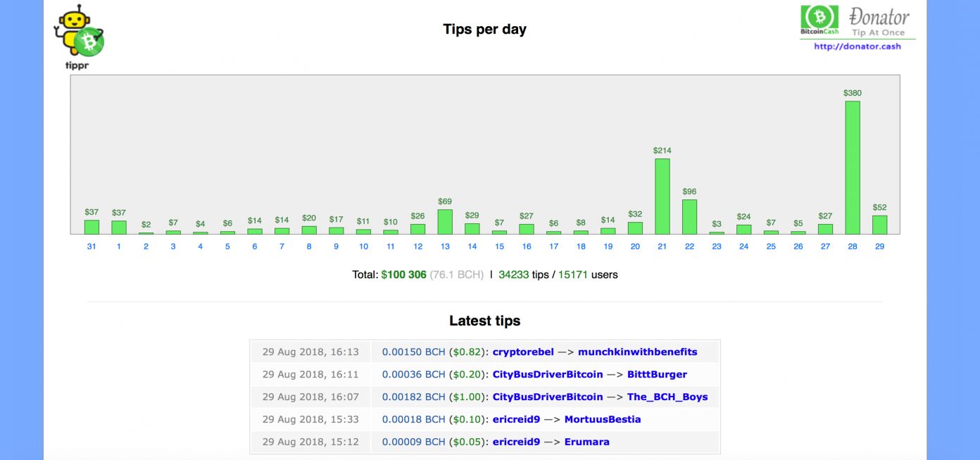Viewport: 980px width, 460px height.
Task: Click the $32 bar for day 20
Action: click(635, 228)
